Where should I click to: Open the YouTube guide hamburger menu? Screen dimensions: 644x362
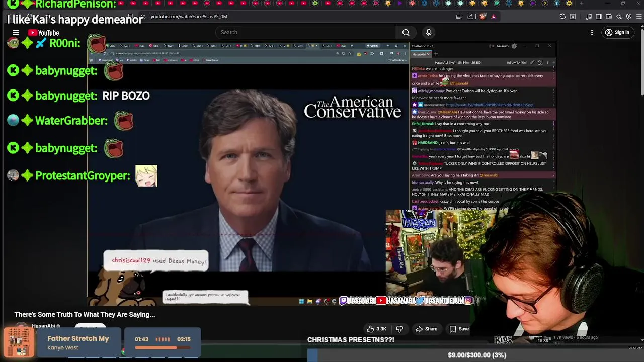tap(16, 33)
